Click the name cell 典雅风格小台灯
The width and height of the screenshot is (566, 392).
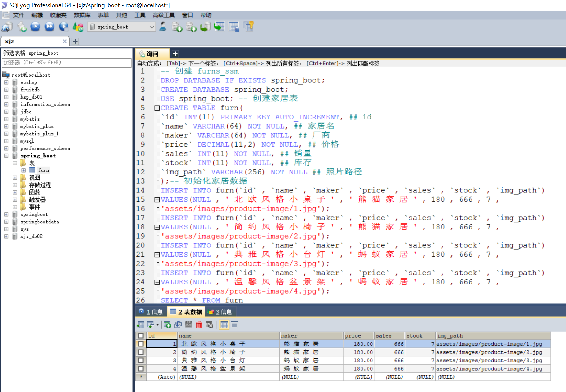(x=228, y=360)
